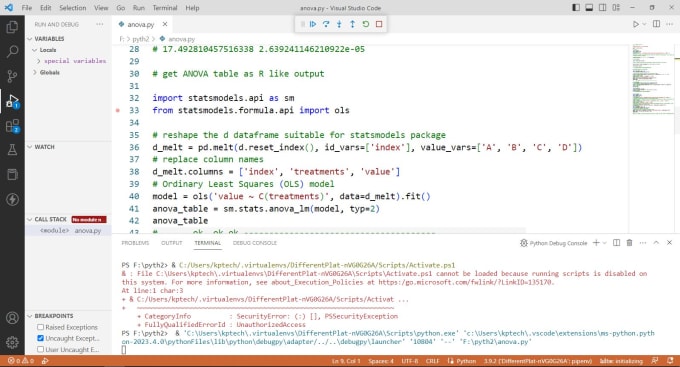The height and width of the screenshot is (367, 680).
Task: Split the editor to the right
Action: (x=657, y=24)
